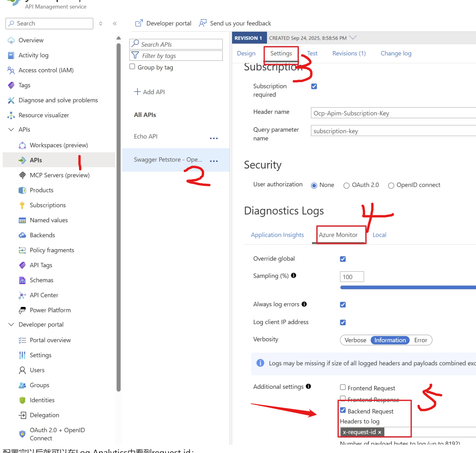Click Always log errors info icon

click(x=304, y=304)
